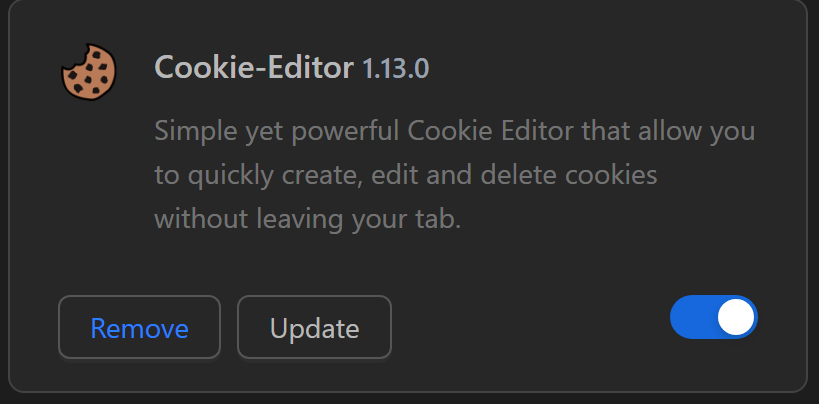Turn off the blue enabled switch
The height and width of the screenshot is (404, 819).
pyautogui.click(x=713, y=318)
